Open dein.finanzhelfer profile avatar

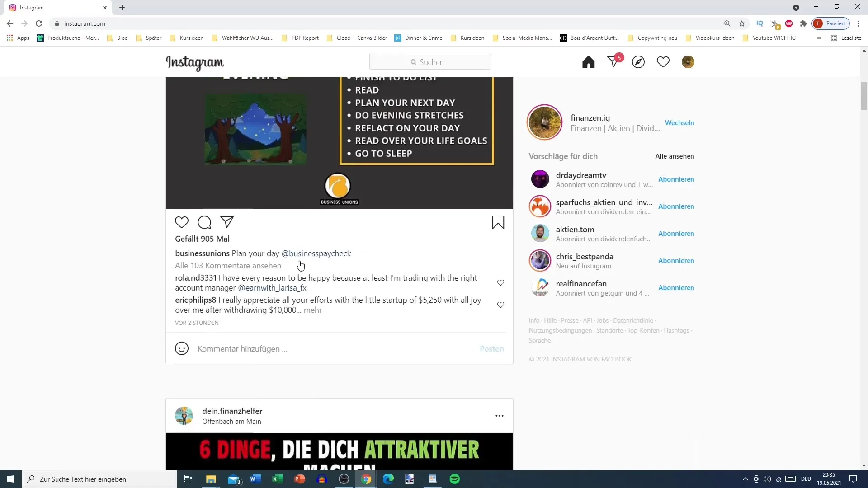coord(184,416)
